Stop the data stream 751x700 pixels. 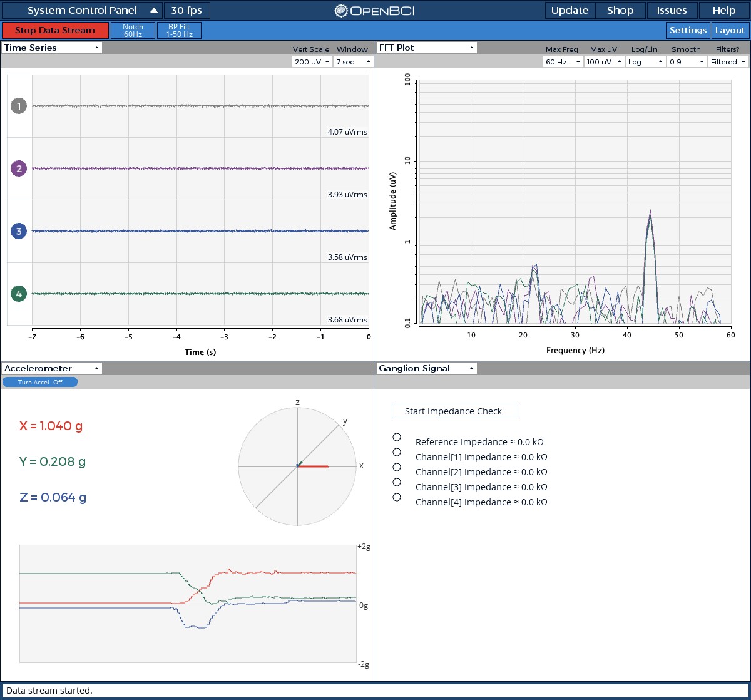point(55,29)
